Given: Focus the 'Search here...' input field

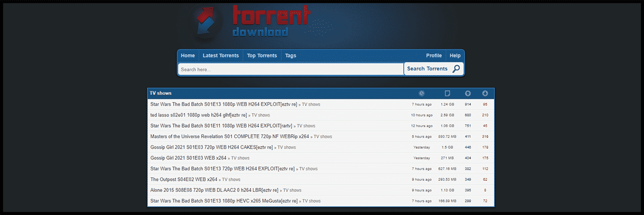Looking at the screenshot, I should pos(291,69).
